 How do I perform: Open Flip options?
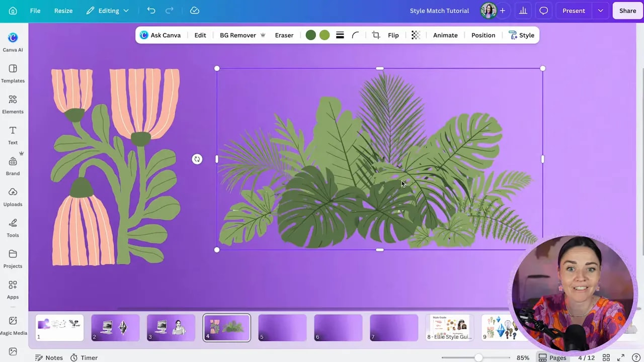[393, 35]
